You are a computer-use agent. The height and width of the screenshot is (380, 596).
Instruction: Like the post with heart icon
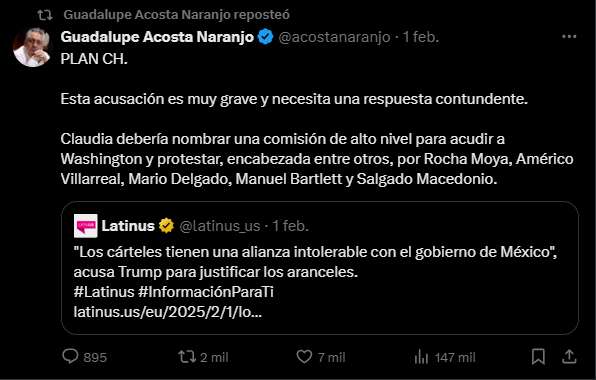[x=304, y=356]
